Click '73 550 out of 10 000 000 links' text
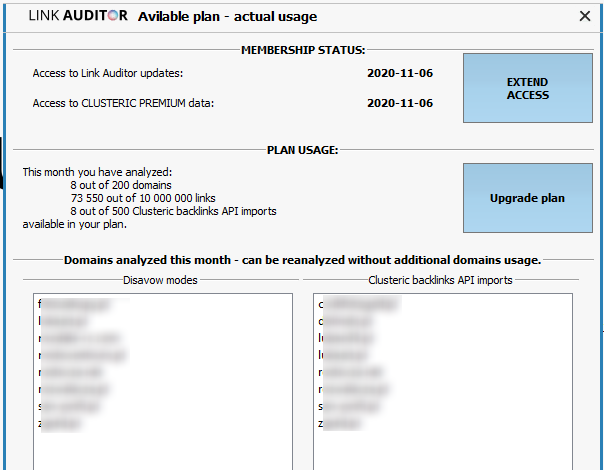Screen dimensions: 604x470 pos(143,198)
